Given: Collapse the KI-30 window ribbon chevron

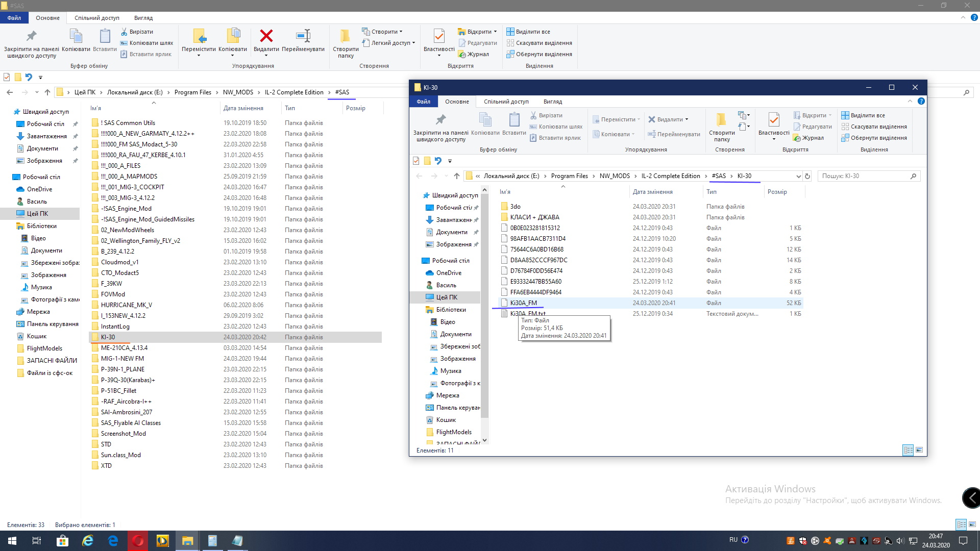Looking at the screenshot, I should tap(910, 102).
